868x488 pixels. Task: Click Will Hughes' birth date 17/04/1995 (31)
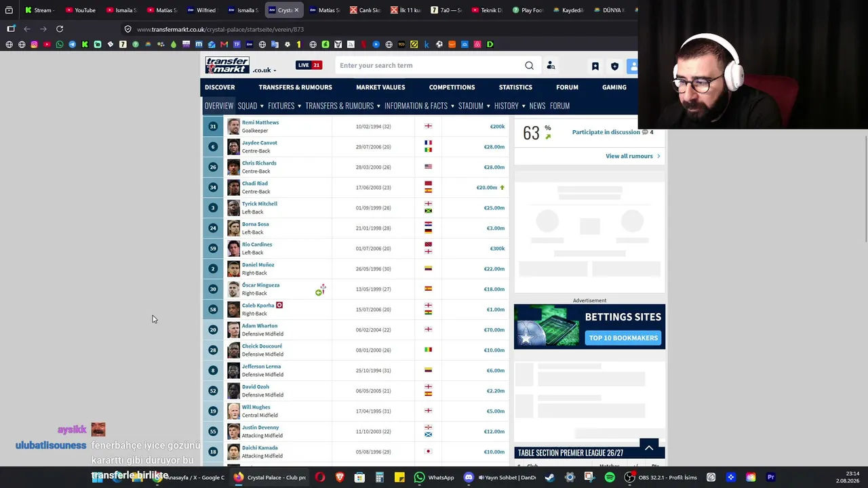point(373,411)
